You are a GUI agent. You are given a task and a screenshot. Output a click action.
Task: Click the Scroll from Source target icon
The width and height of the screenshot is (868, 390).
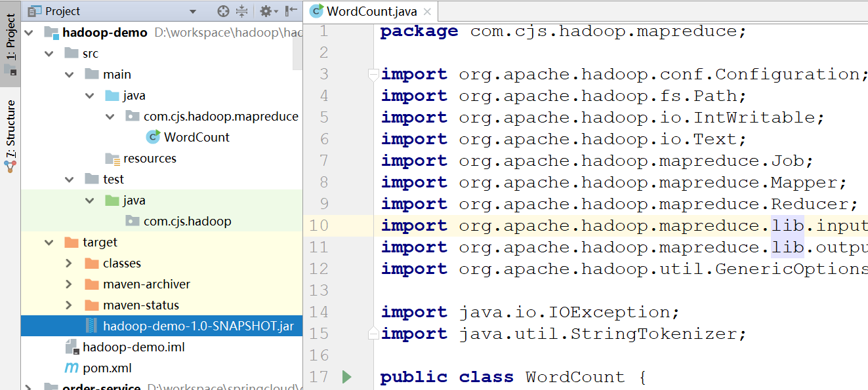(x=223, y=11)
